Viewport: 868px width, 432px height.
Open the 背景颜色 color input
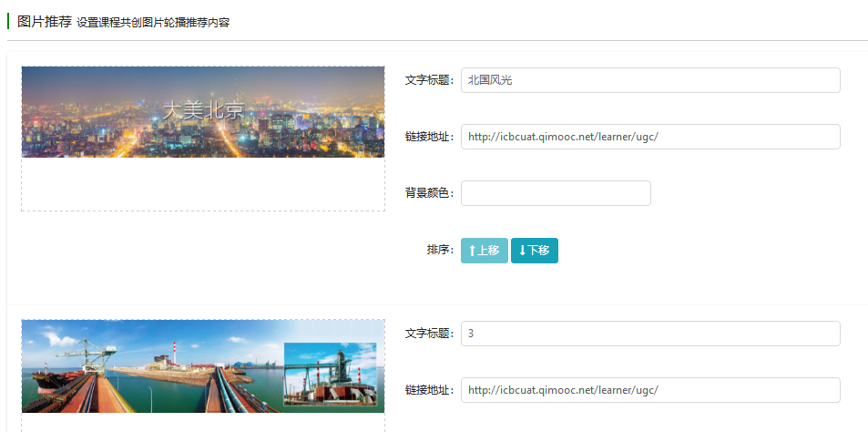(556, 193)
